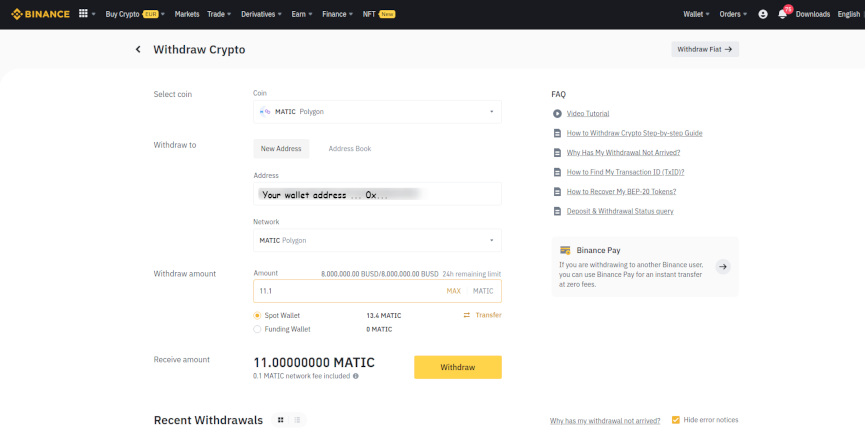865x439 pixels.
Task: Open the apps grid menu icon
Action: click(83, 13)
